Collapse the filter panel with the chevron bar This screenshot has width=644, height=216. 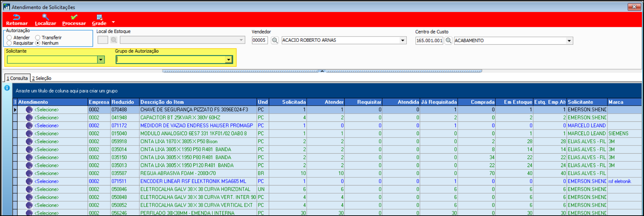coord(322,71)
